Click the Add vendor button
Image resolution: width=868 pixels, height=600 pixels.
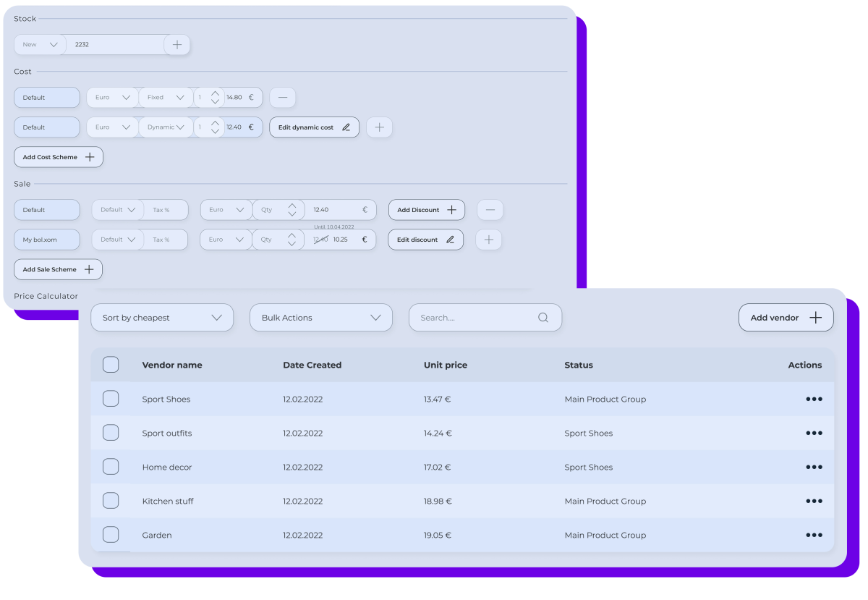coord(786,317)
